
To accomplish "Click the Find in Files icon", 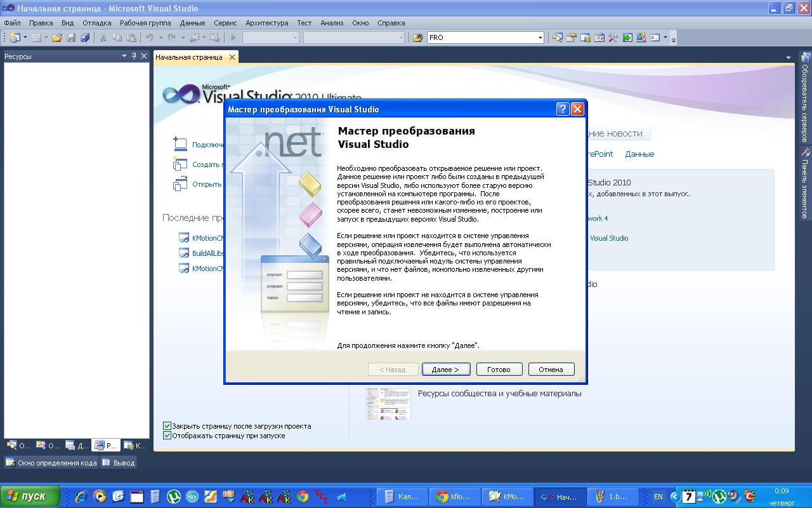I will (417, 38).
